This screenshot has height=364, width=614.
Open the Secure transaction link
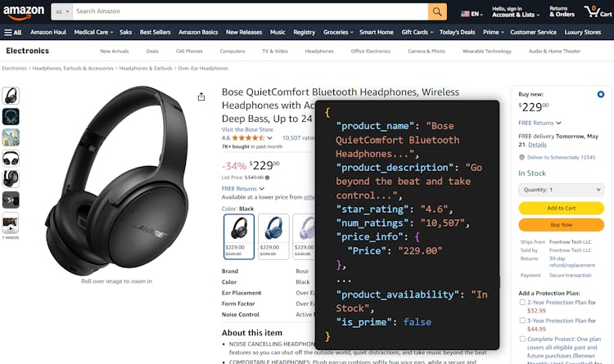click(570, 276)
